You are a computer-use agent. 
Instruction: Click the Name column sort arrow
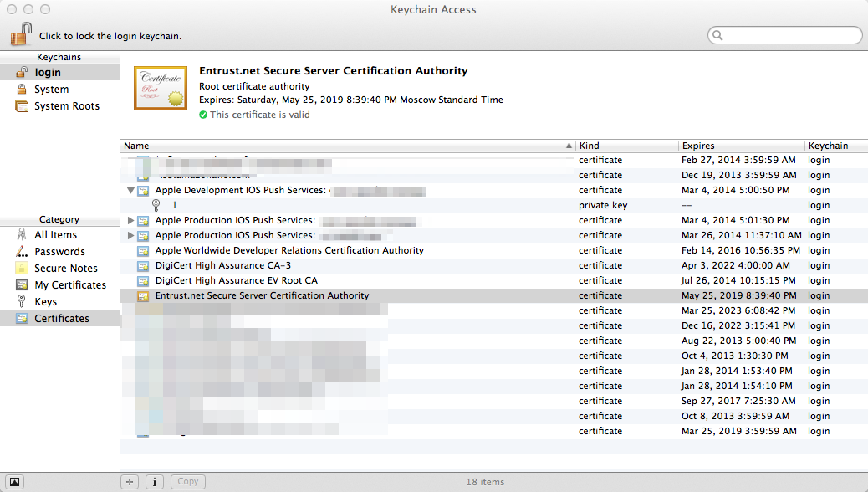(569, 146)
